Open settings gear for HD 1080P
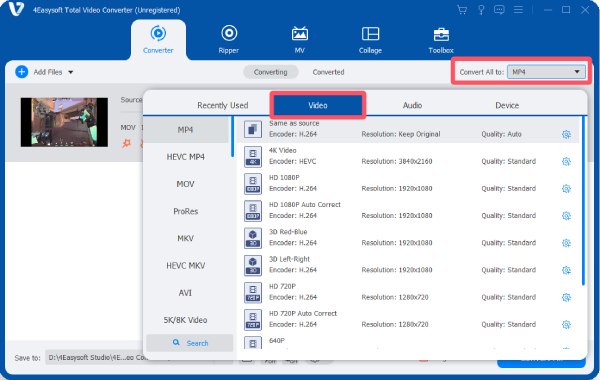 pyautogui.click(x=566, y=189)
